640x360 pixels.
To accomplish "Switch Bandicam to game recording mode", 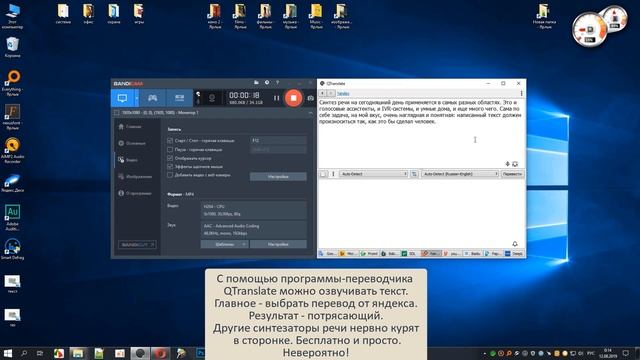I will pyautogui.click(x=152, y=98).
